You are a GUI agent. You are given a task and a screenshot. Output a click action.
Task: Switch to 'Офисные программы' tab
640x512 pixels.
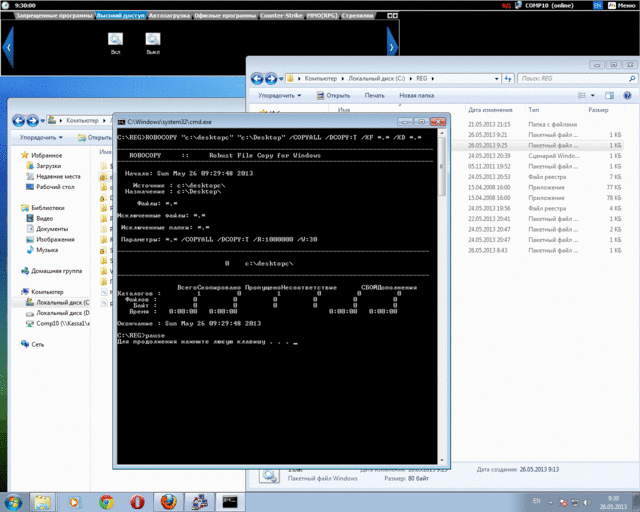tap(224, 16)
